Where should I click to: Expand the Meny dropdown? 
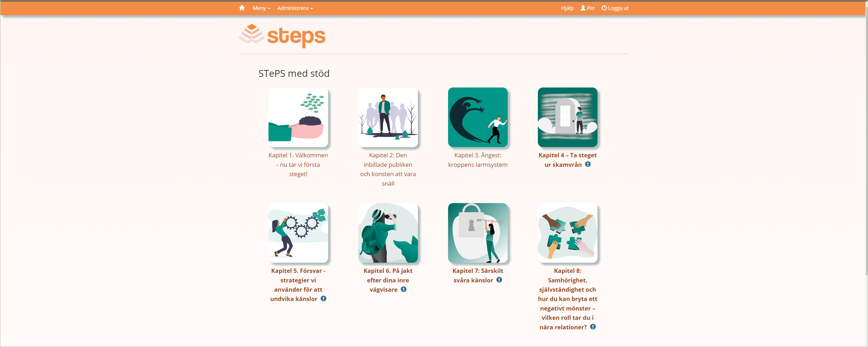(261, 8)
